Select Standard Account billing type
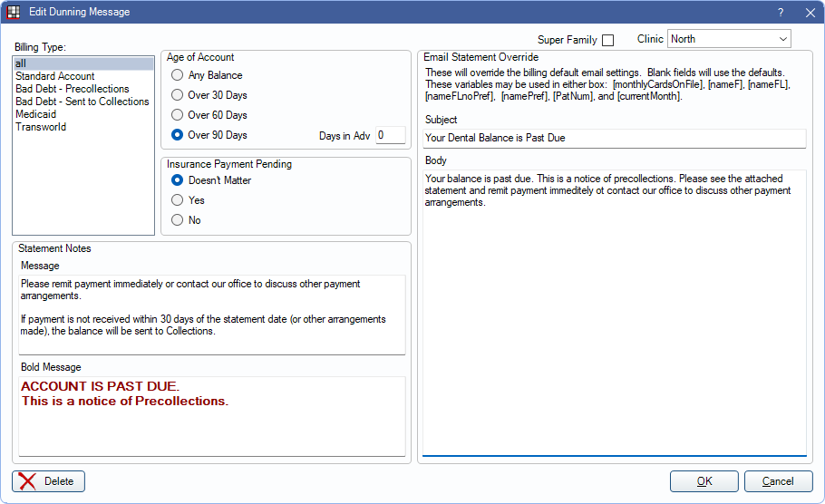 coord(55,76)
